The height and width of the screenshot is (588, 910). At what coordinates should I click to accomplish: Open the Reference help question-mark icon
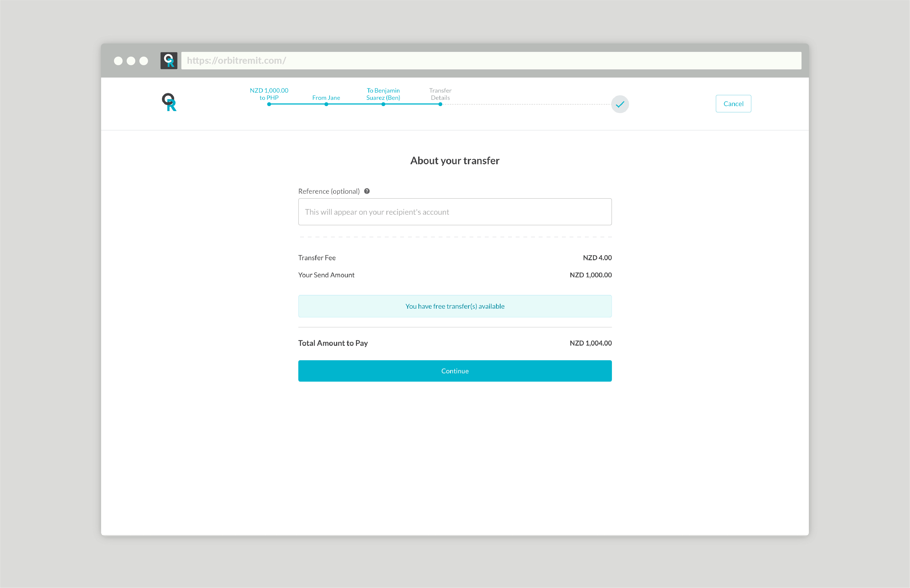click(x=367, y=191)
